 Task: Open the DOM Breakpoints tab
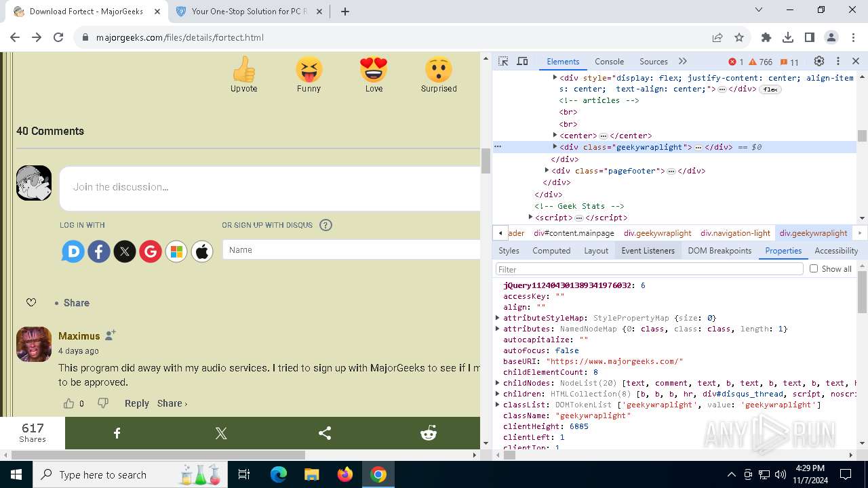pos(719,251)
